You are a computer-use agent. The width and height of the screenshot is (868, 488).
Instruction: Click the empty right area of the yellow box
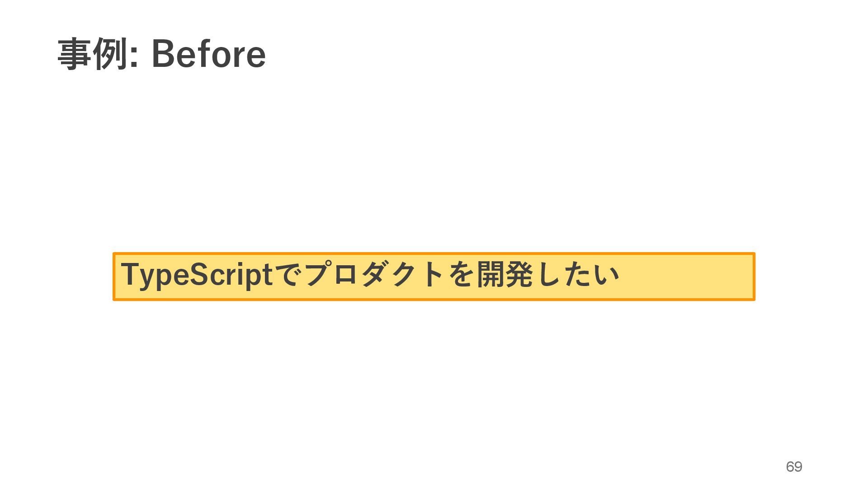[x=687, y=277]
